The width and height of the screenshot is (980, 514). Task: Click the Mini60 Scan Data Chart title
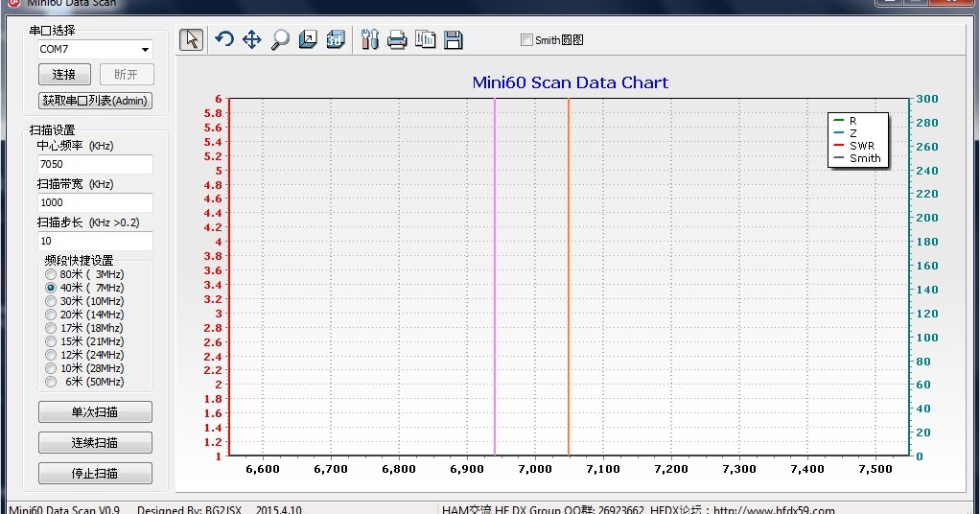point(570,82)
